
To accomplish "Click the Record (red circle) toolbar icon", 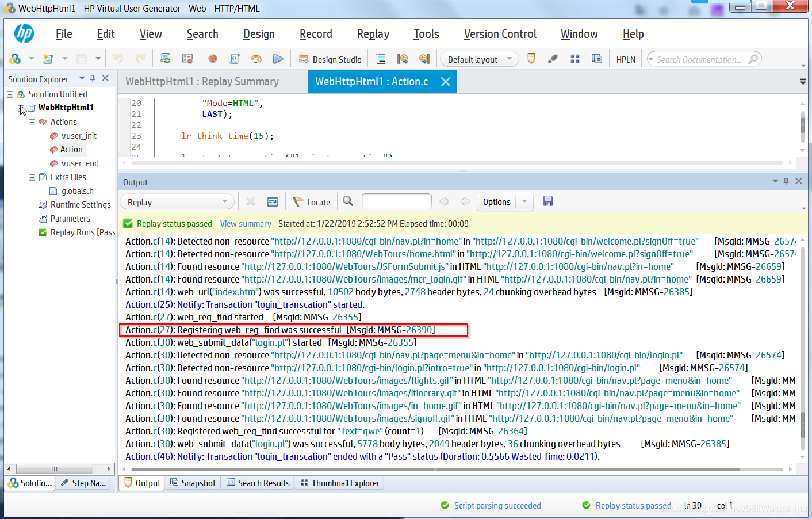I will (x=213, y=59).
